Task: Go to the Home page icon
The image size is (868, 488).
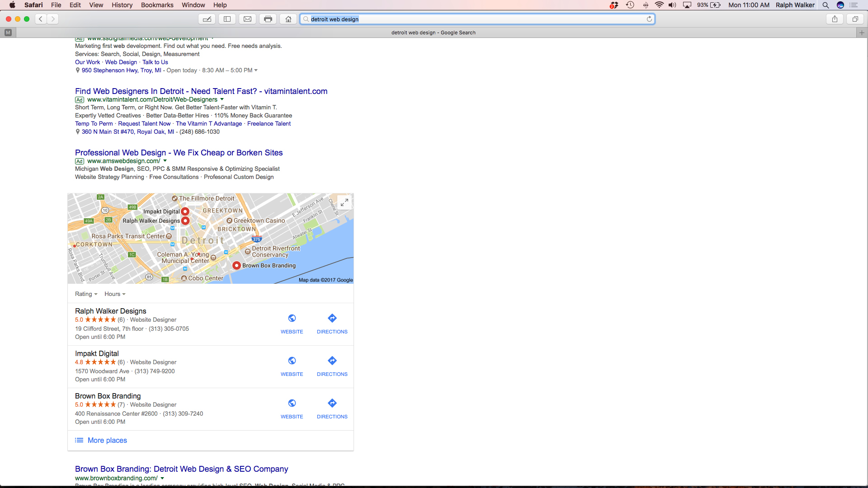Action: tap(288, 19)
